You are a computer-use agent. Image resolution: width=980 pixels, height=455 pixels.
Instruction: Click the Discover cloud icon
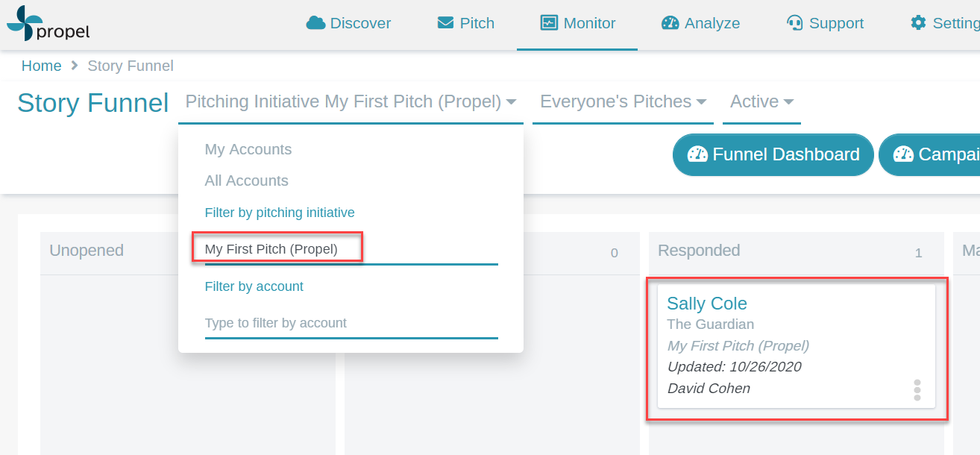pos(315,23)
